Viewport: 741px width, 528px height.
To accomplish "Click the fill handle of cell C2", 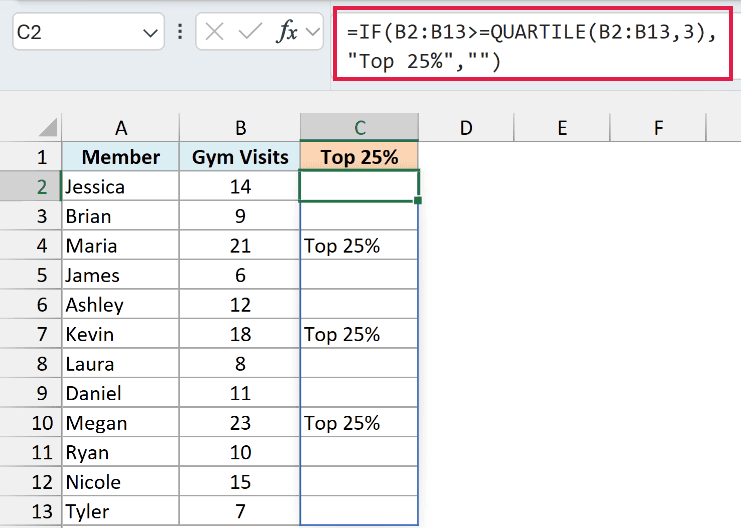I will click(x=418, y=200).
